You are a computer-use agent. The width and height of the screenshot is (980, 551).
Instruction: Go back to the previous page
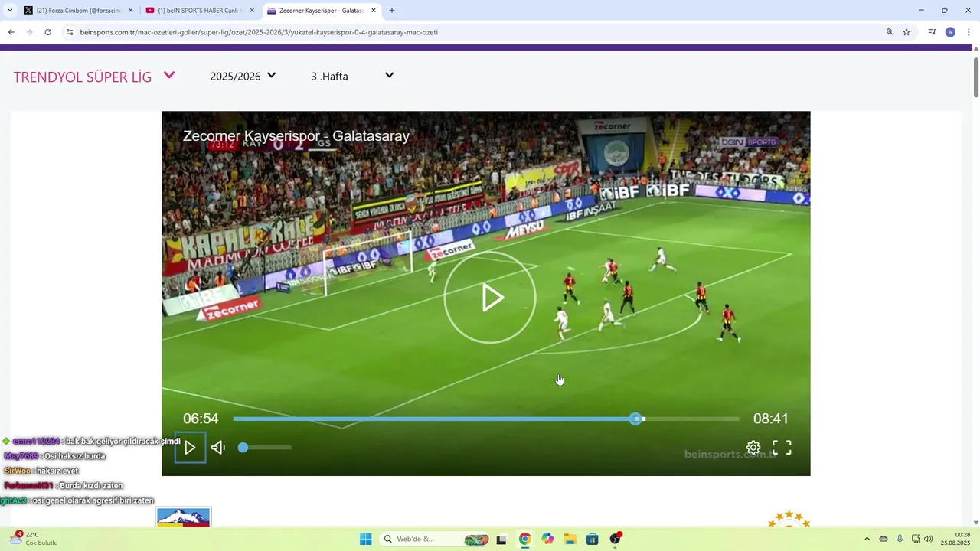tap(11, 32)
